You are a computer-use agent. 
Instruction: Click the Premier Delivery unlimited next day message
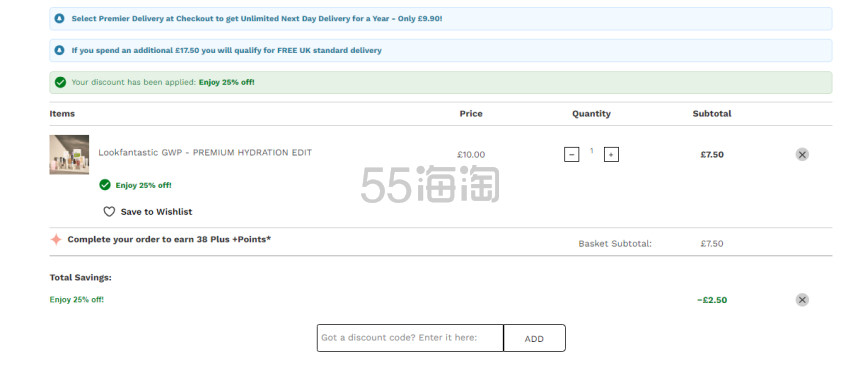(257, 19)
